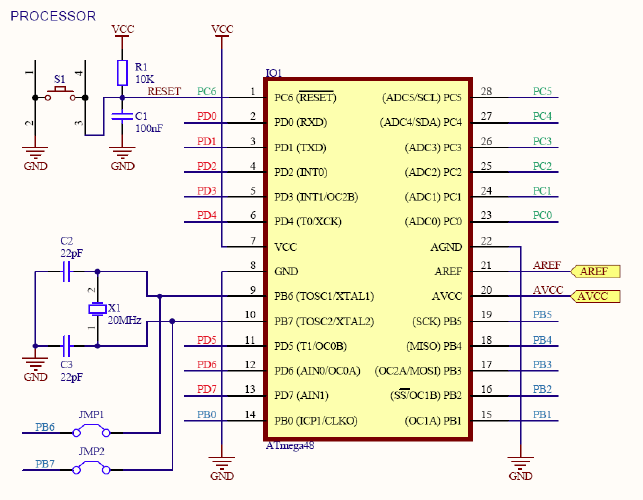Click the PB6 (TOSC1/XTAL1) pin label
The image size is (643, 500).
tap(323, 296)
